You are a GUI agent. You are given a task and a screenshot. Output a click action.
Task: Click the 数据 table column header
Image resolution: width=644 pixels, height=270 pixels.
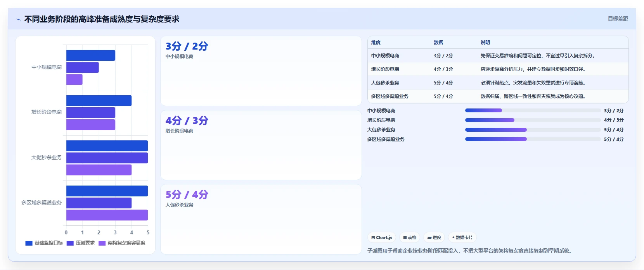[x=438, y=43]
